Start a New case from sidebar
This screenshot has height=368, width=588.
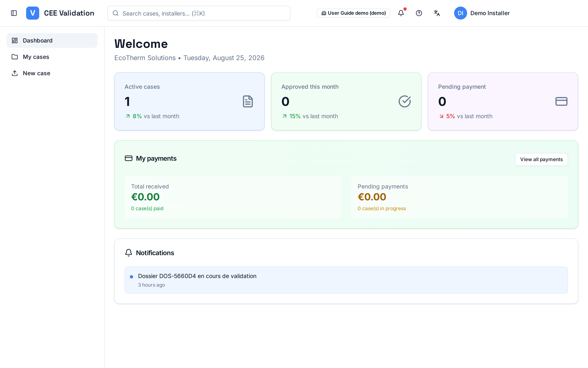pyautogui.click(x=52, y=73)
